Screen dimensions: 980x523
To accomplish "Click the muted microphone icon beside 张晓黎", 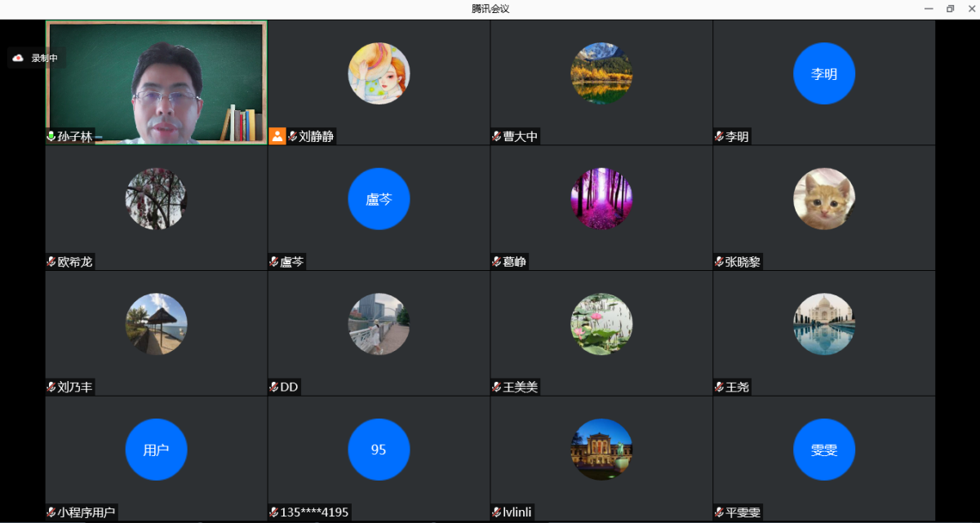I will (719, 262).
